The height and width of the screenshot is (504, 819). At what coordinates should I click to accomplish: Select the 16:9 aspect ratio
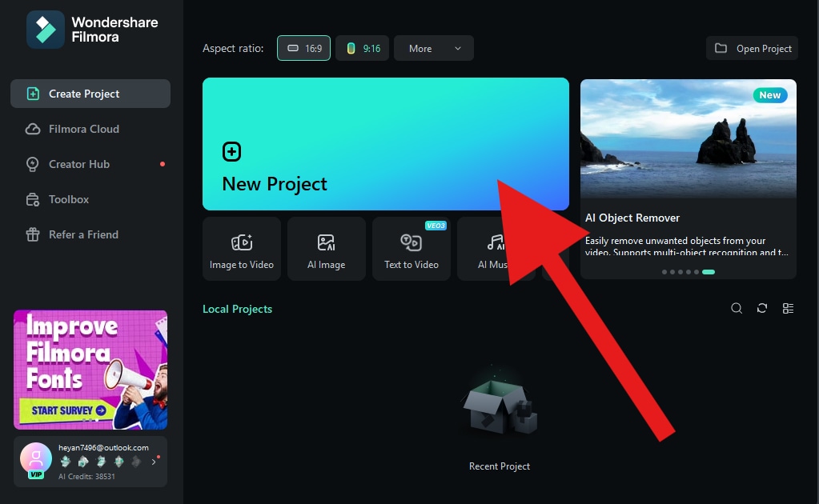pyautogui.click(x=303, y=49)
